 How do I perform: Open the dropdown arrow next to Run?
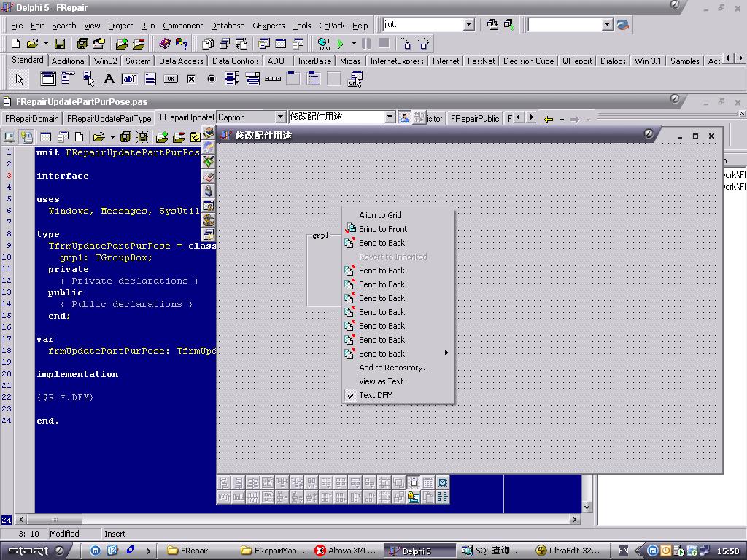click(354, 44)
